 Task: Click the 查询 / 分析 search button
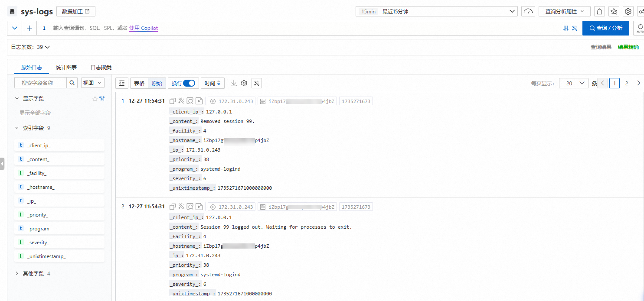click(x=606, y=28)
